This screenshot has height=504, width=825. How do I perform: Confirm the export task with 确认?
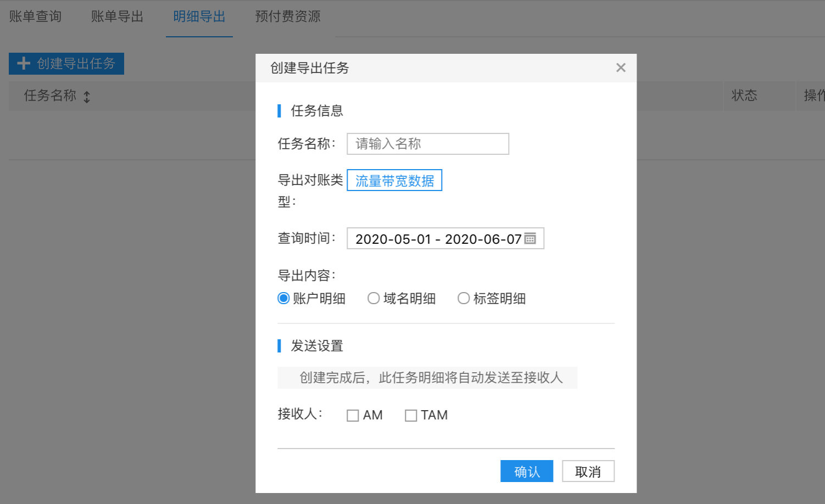[527, 471]
